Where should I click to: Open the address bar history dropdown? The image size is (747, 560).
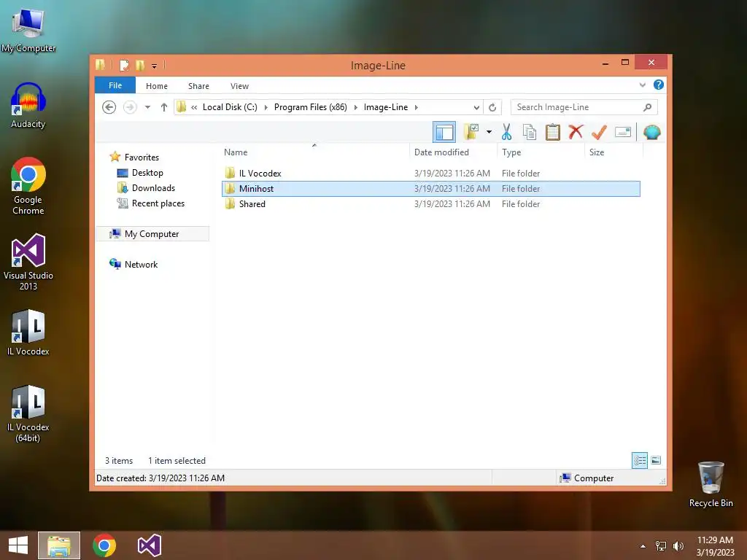pos(476,107)
